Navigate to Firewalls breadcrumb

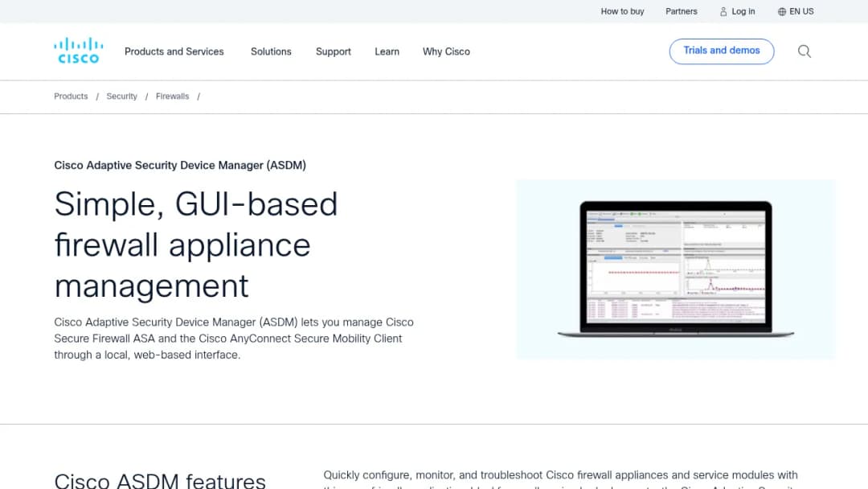coord(172,97)
